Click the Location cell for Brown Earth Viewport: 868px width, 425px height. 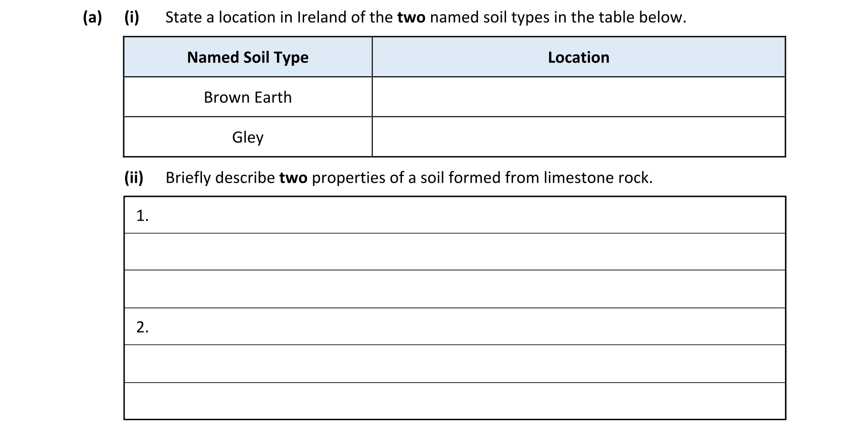(578, 97)
